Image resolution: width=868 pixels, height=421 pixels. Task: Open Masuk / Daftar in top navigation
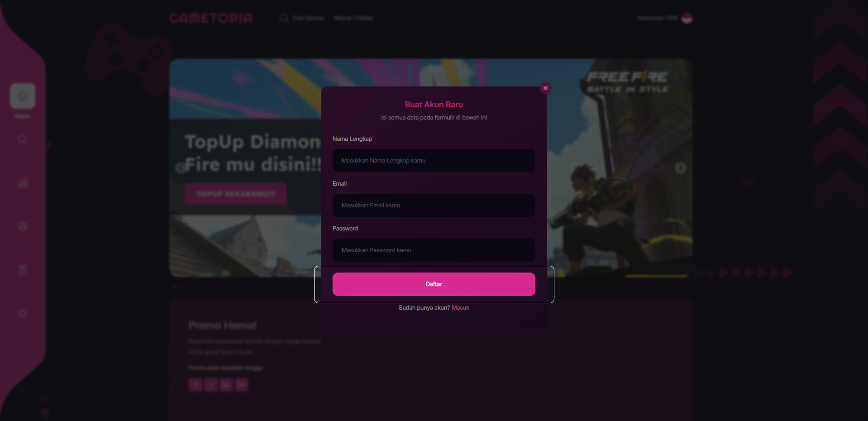click(x=353, y=18)
